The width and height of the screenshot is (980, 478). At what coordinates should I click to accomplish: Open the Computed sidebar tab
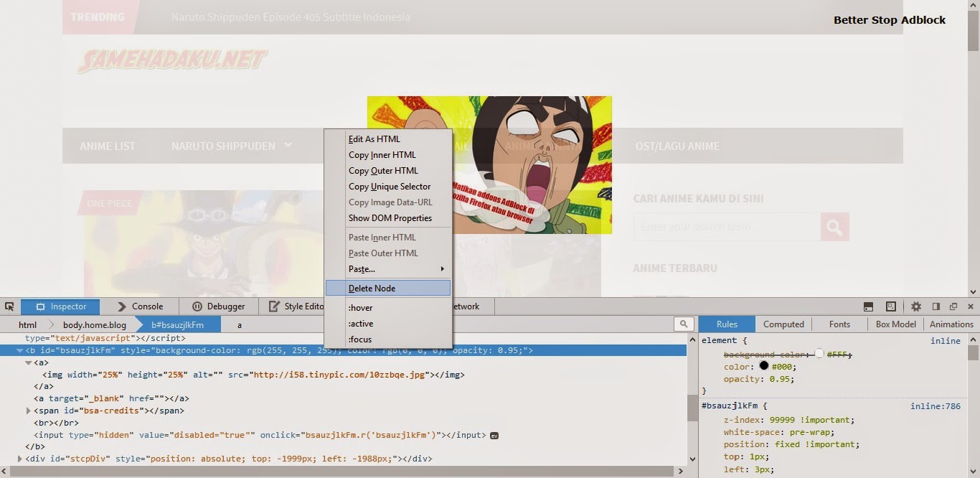click(783, 324)
